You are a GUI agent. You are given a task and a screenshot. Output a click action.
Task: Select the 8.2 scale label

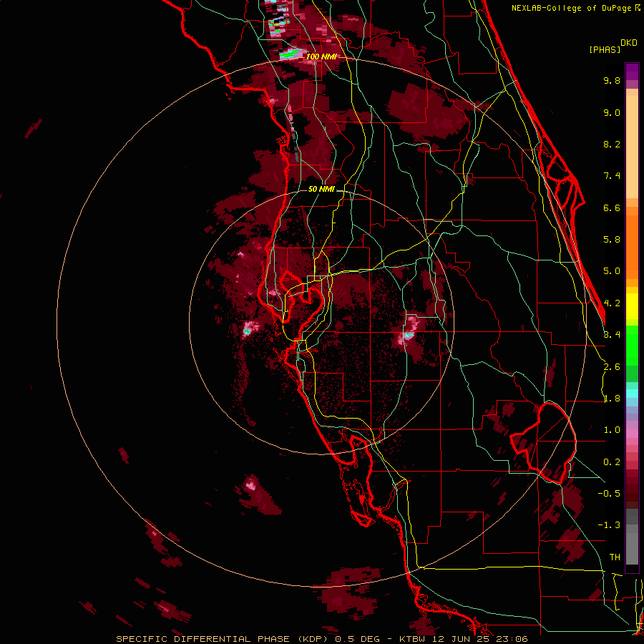[612, 144]
